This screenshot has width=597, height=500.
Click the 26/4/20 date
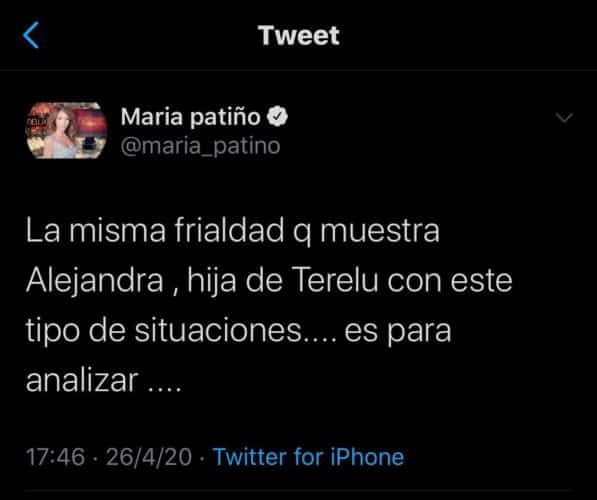pyautogui.click(x=149, y=457)
